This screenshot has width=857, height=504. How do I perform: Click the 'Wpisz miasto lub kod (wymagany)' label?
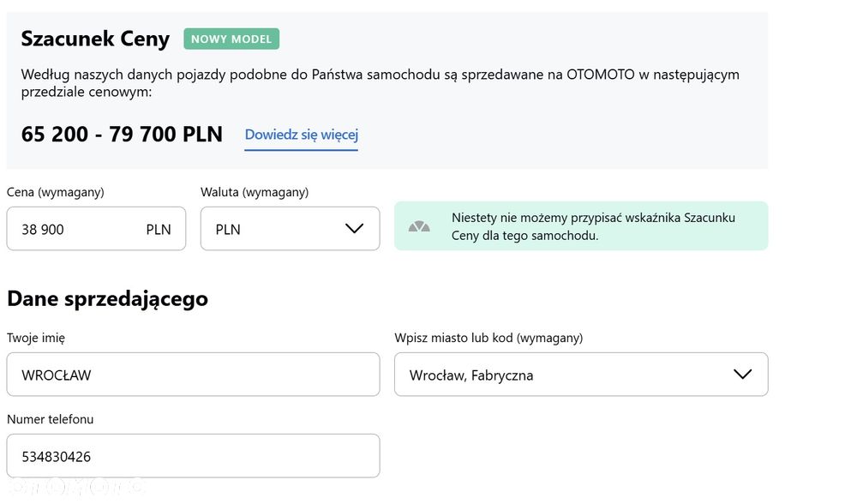(488, 338)
